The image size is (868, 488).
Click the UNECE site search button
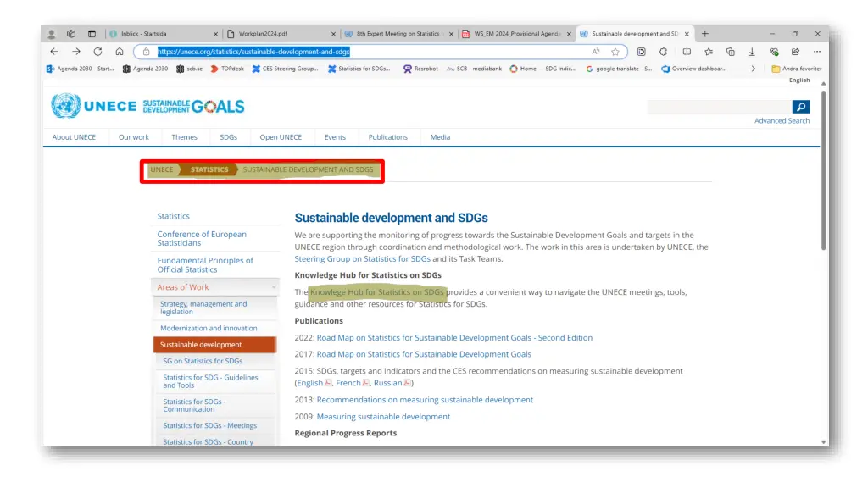click(x=800, y=107)
